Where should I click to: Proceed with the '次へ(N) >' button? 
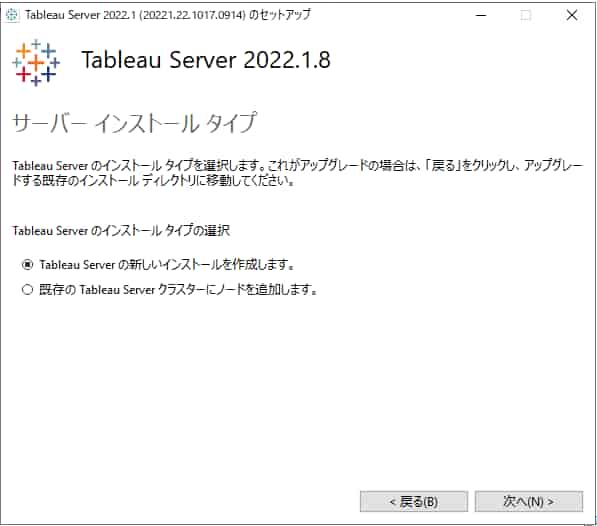click(529, 502)
